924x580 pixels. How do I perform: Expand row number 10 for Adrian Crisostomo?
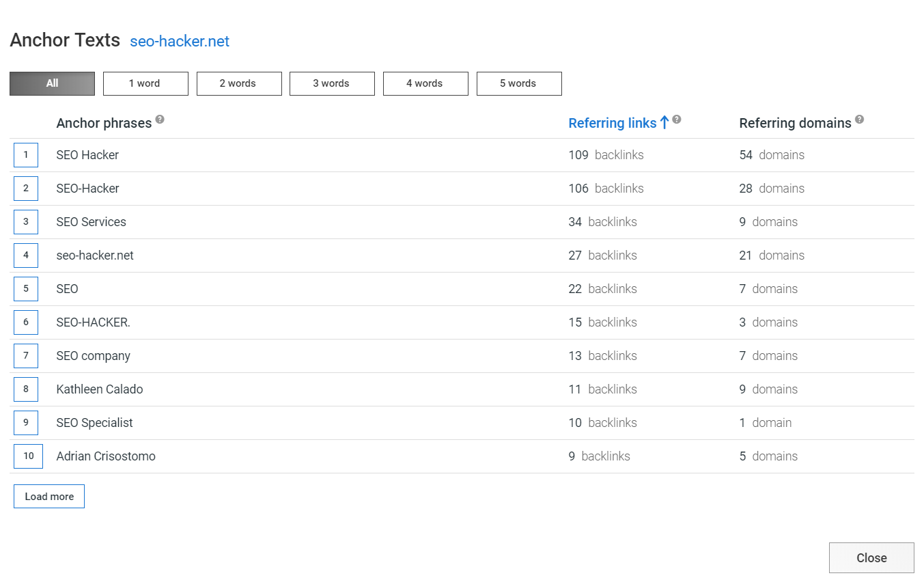coord(29,456)
